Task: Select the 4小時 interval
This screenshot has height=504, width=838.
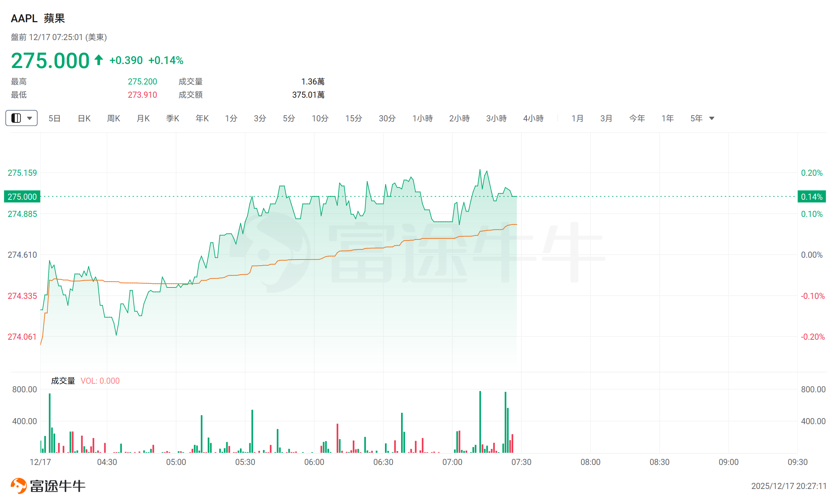Action: point(533,118)
